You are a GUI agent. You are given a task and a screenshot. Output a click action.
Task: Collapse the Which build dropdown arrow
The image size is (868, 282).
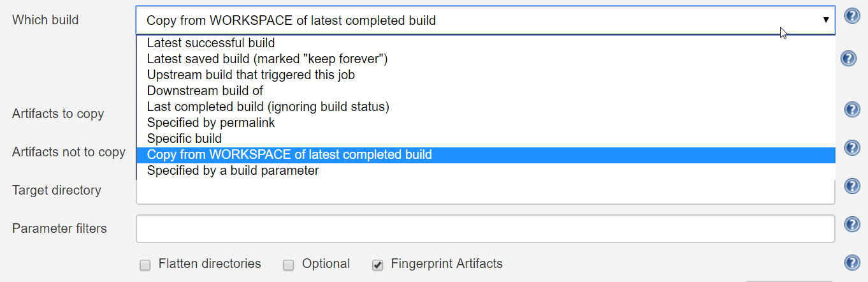(x=826, y=20)
